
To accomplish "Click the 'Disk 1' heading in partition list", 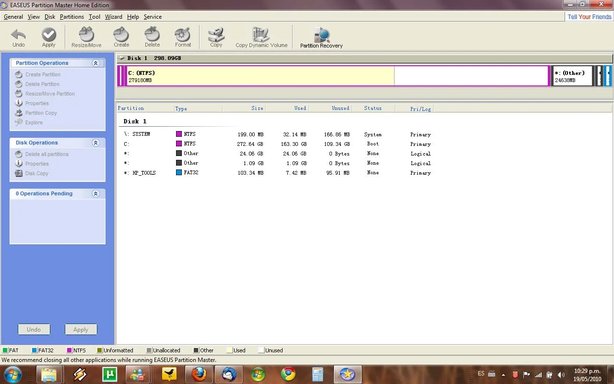I will 135,121.
